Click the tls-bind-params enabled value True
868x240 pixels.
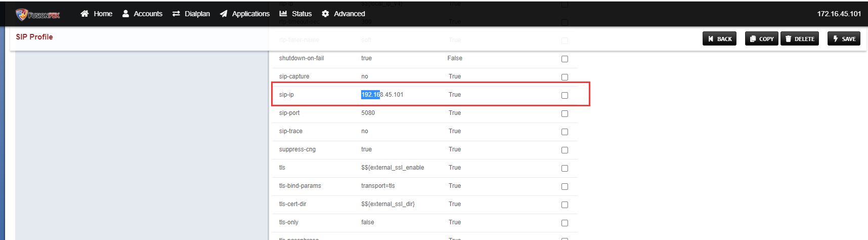tap(455, 186)
